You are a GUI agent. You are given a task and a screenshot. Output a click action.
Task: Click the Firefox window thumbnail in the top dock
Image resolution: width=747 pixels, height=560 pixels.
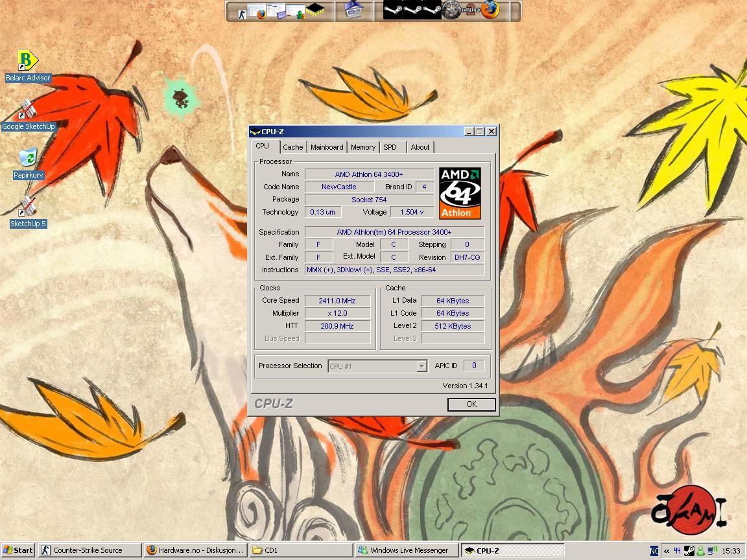click(x=256, y=11)
